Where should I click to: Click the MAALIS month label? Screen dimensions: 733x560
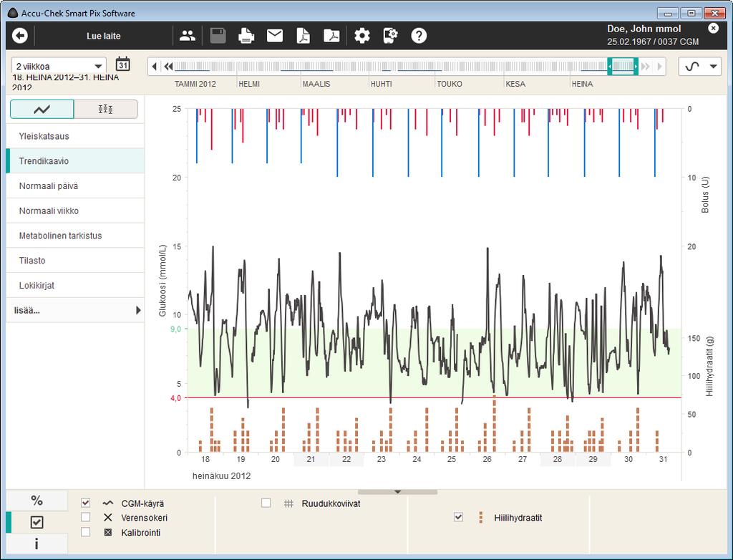pyautogui.click(x=316, y=84)
